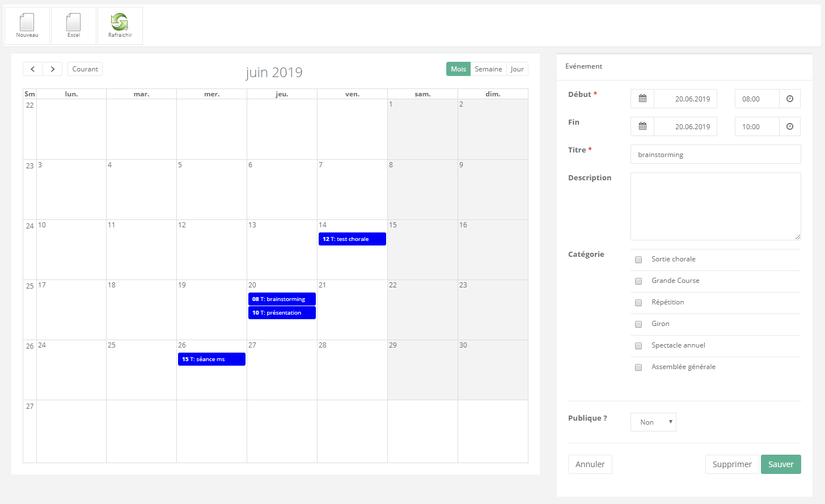The image size is (825, 504).
Task: Open clock picker for Fin time
Action: [x=789, y=126]
